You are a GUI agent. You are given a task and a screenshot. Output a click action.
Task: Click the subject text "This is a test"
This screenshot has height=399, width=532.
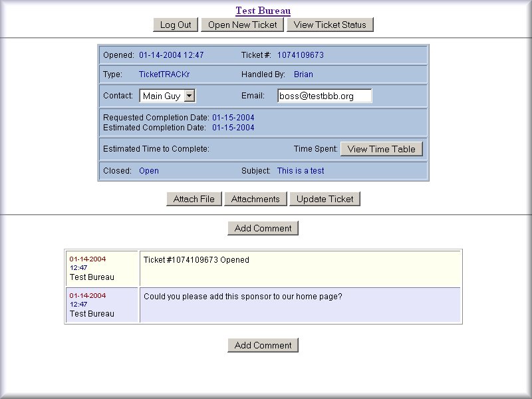(301, 171)
